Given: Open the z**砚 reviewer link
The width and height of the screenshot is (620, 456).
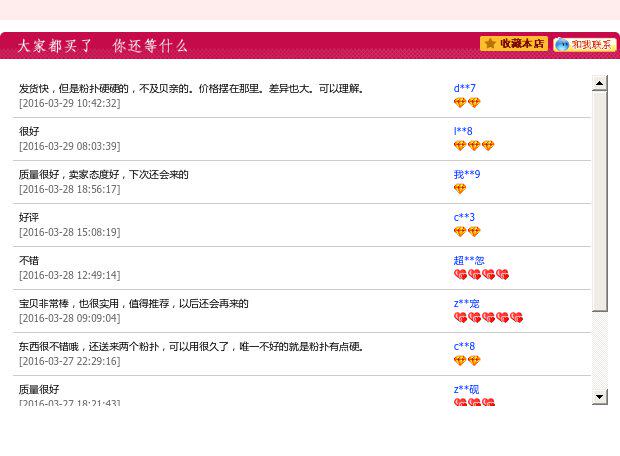Looking at the screenshot, I should pos(466,390).
